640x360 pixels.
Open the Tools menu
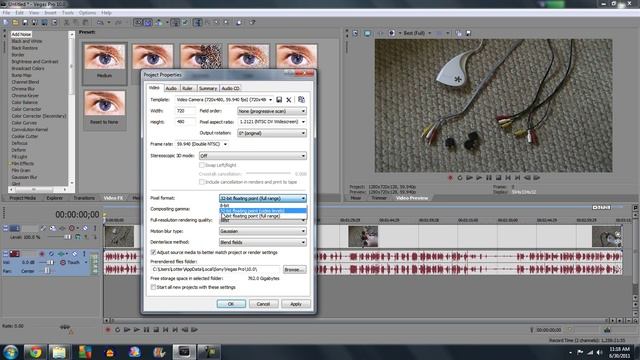tap(68, 13)
